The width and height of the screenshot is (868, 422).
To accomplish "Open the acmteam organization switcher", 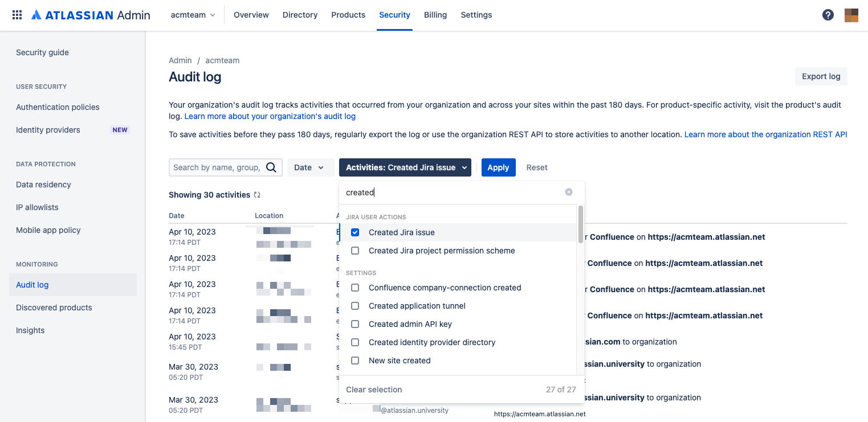I will pyautogui.click(x=193, y=15).
